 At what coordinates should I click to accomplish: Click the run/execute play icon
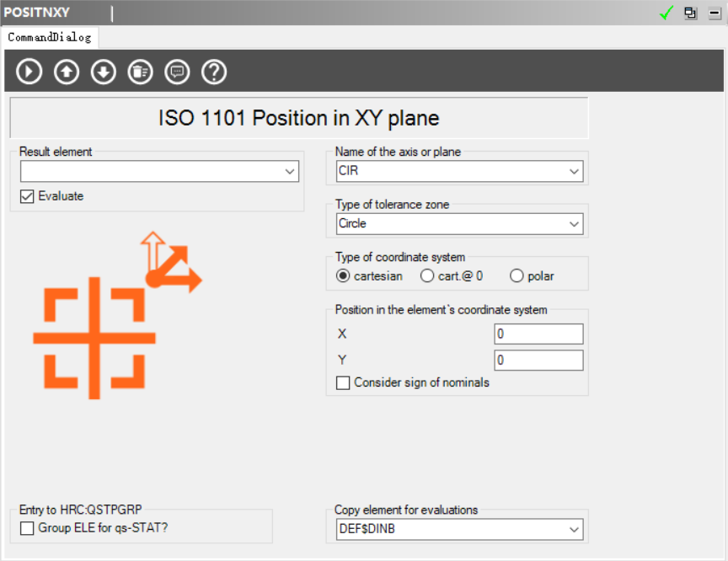29,72
